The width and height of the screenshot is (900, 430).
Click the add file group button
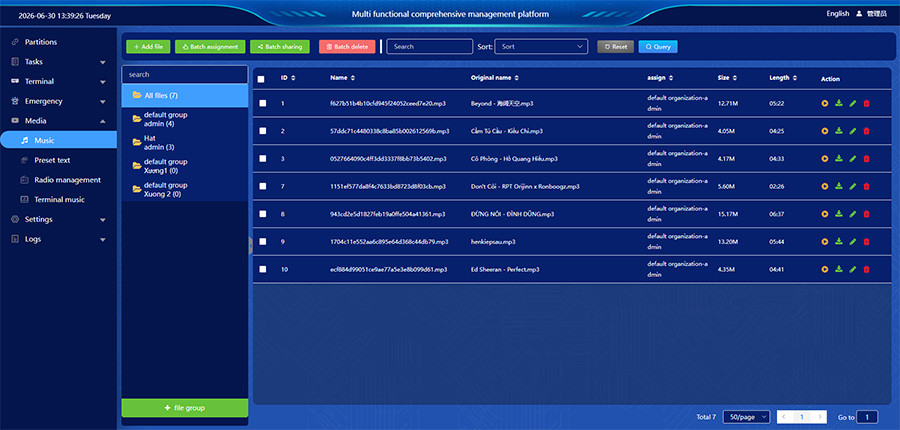[185, 408]
